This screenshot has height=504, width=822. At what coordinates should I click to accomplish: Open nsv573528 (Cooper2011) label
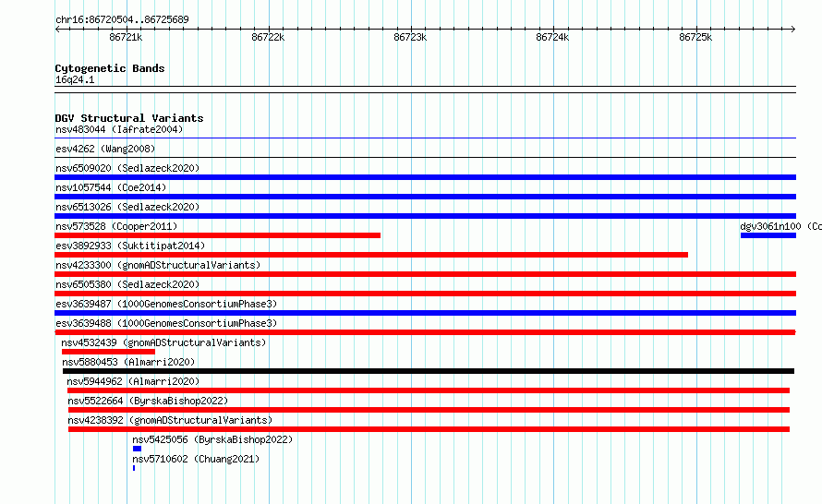click(x=116, y=226)
